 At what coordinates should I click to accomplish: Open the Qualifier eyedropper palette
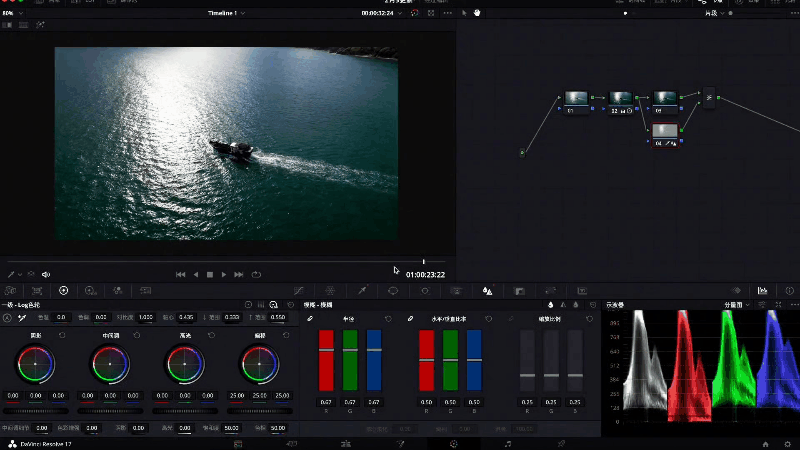362,291
